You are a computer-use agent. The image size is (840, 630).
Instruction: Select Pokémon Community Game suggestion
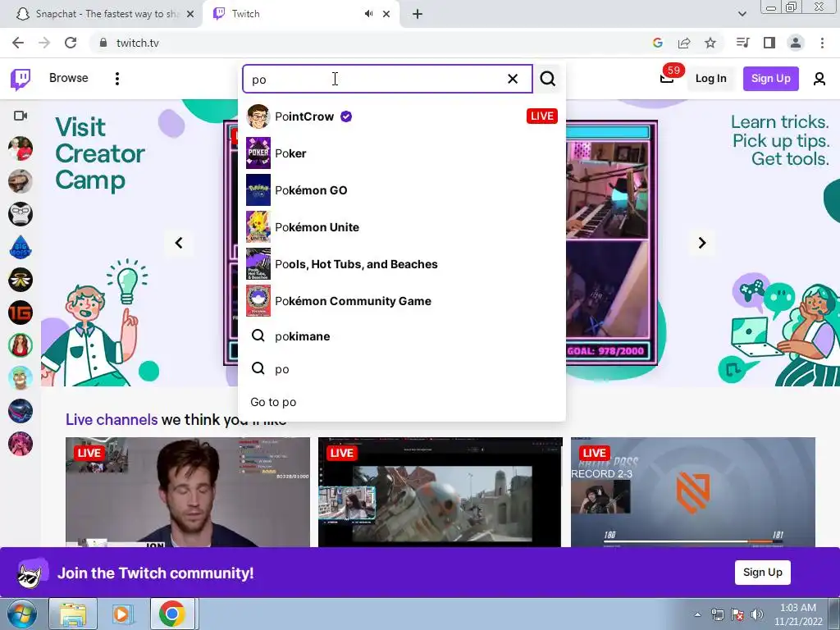click(402, 301)
